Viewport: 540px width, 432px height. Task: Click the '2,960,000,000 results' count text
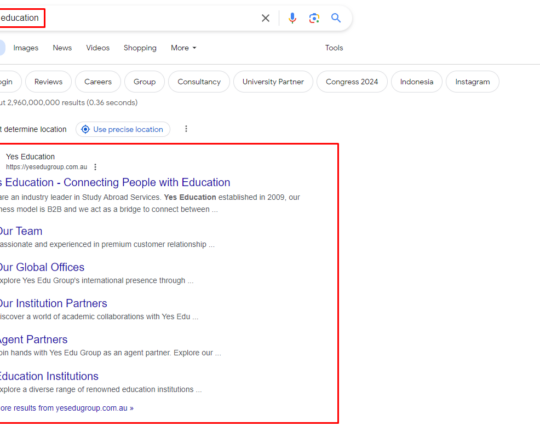coord(46,103)
